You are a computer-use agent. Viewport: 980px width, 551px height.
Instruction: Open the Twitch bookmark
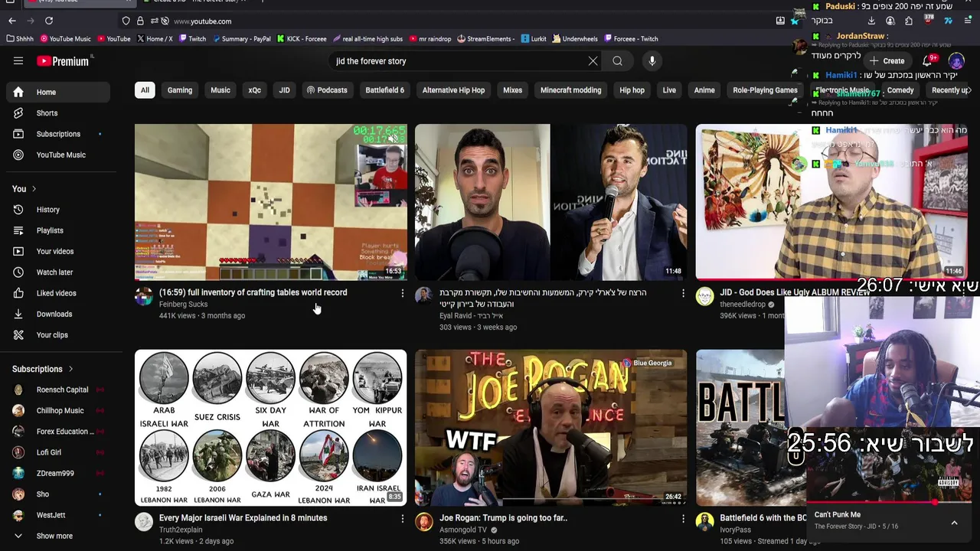(192, 39)
